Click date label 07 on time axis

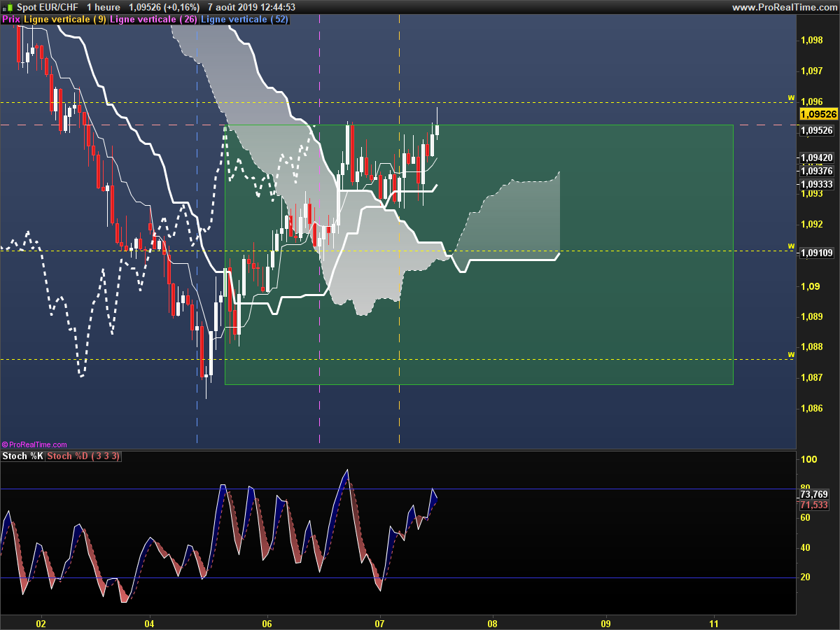[380, 622]
